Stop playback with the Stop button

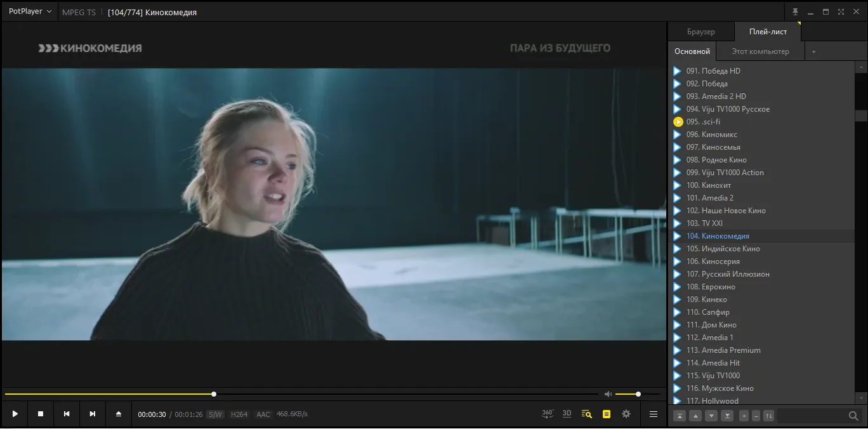[x=41, y=414]
